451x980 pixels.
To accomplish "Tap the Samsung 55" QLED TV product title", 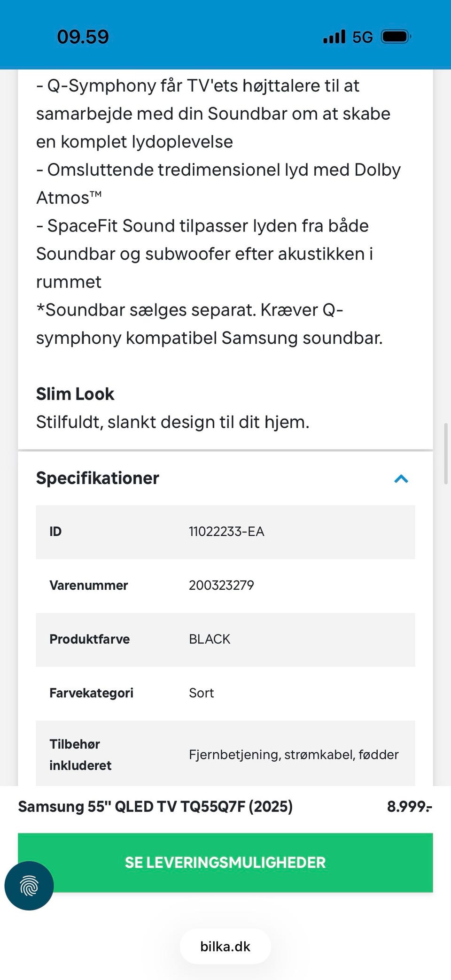I will tap(156, 806).
